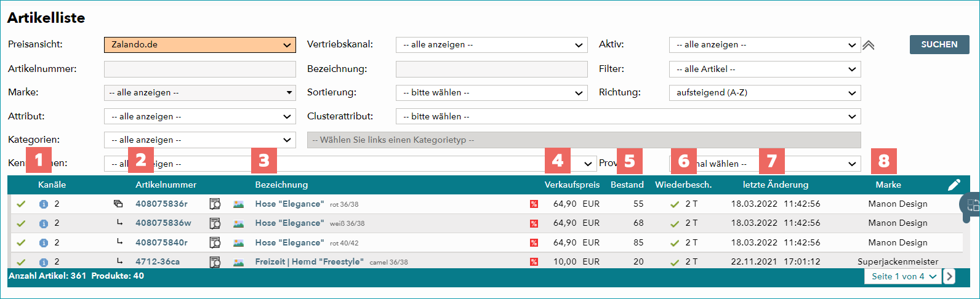Open the Seite 1 von 4 page selector
This screenshot has height=299, width=980.
coord(903,276)
